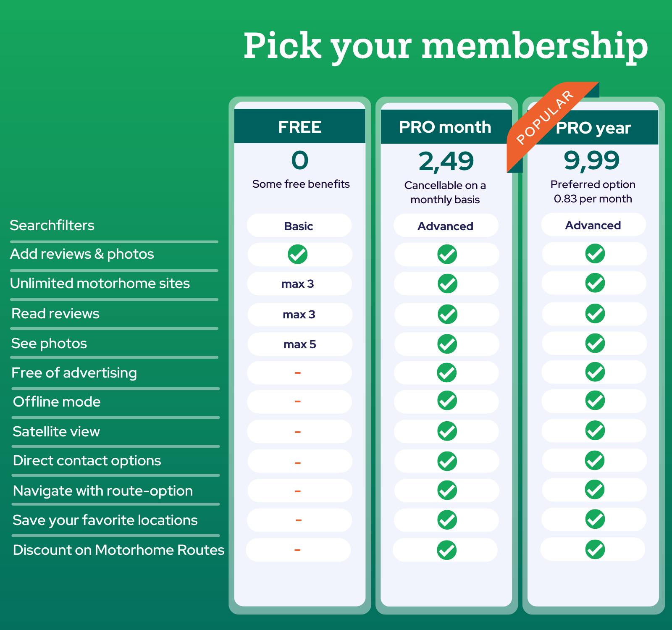
Task: Click the 2,49 monthly price
Action: [446, 162]
